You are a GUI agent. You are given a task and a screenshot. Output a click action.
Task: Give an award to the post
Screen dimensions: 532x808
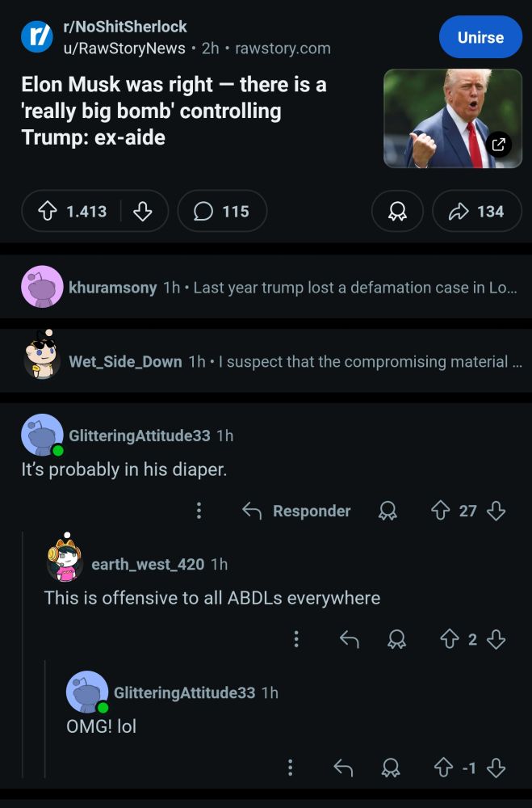click(x=397, y=211)
